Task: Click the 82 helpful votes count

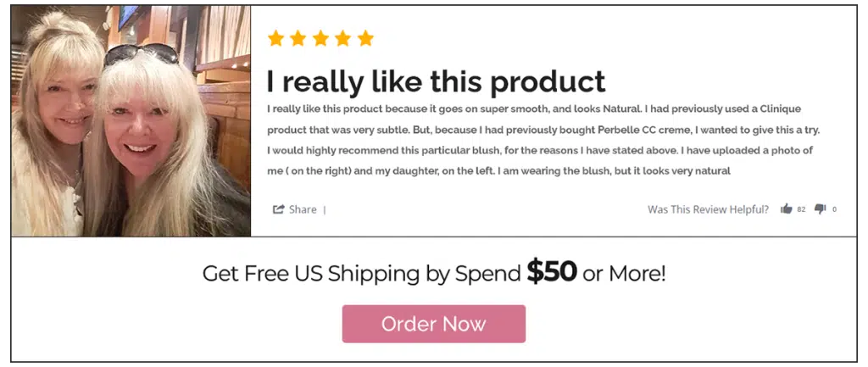Action: coord(801,209)
